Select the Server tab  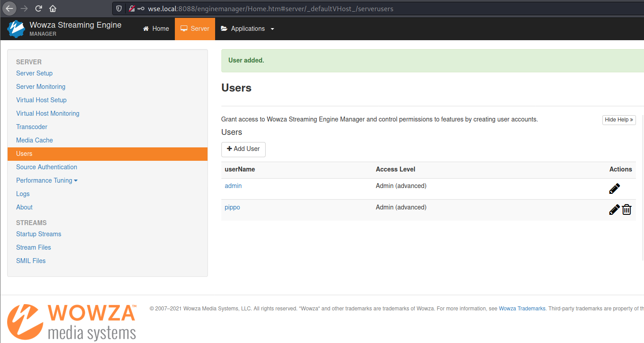click(x=195, y=29)
